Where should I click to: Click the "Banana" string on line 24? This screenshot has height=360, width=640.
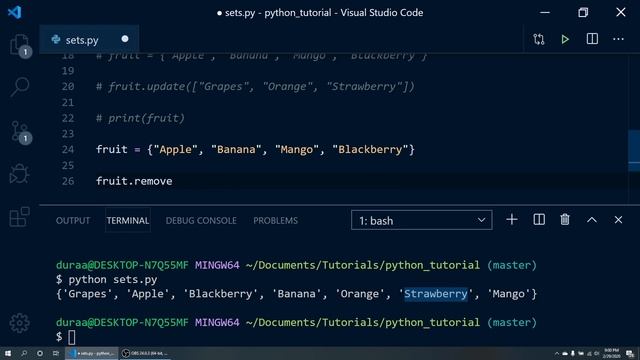pyautogui.click(x=236, y=149)
